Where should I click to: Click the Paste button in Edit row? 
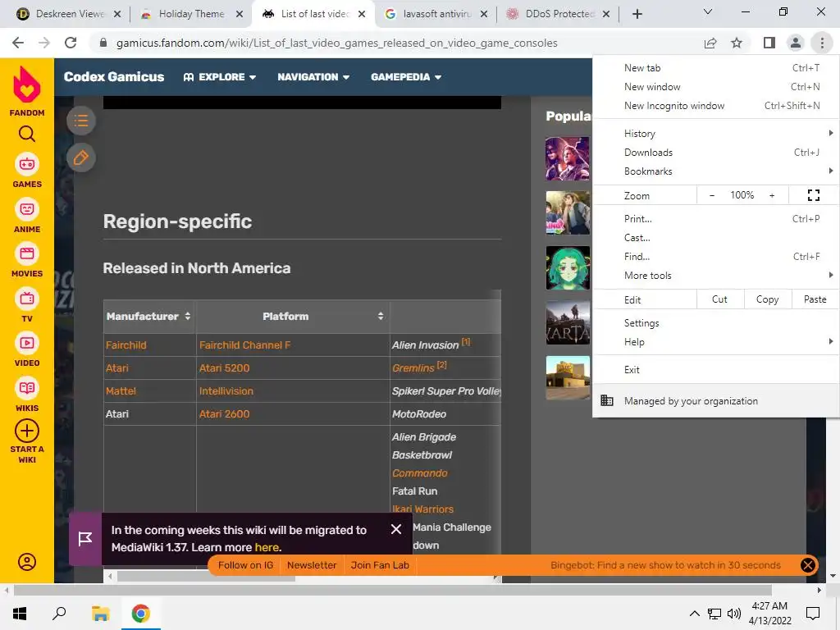pos(815,299)
